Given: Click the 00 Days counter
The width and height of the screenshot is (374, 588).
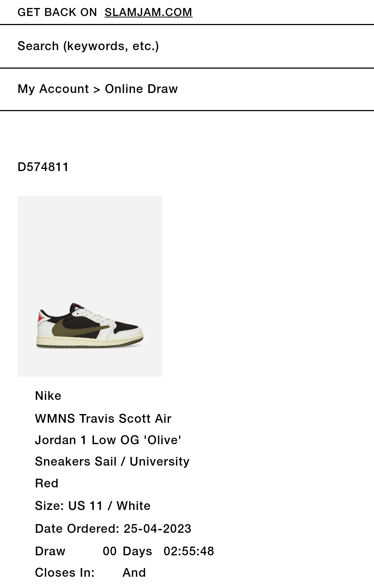Looking at the screenshot, I should (127, 551).
